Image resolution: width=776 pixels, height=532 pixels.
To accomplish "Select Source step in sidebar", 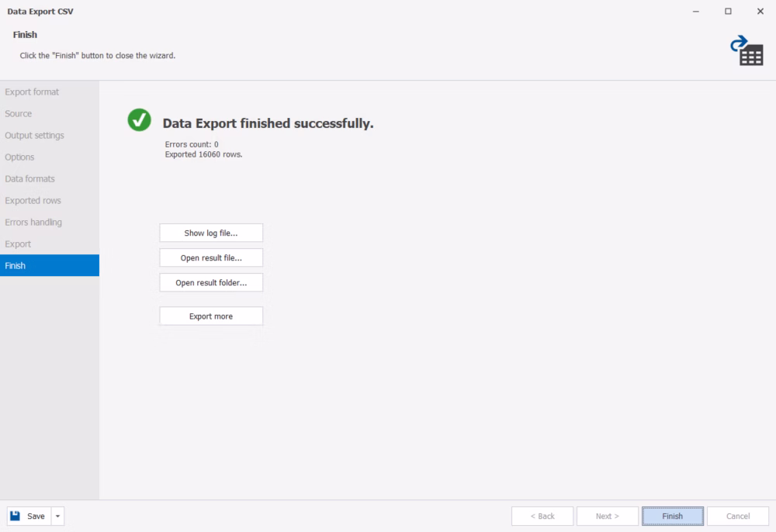I will click(50, 114).
